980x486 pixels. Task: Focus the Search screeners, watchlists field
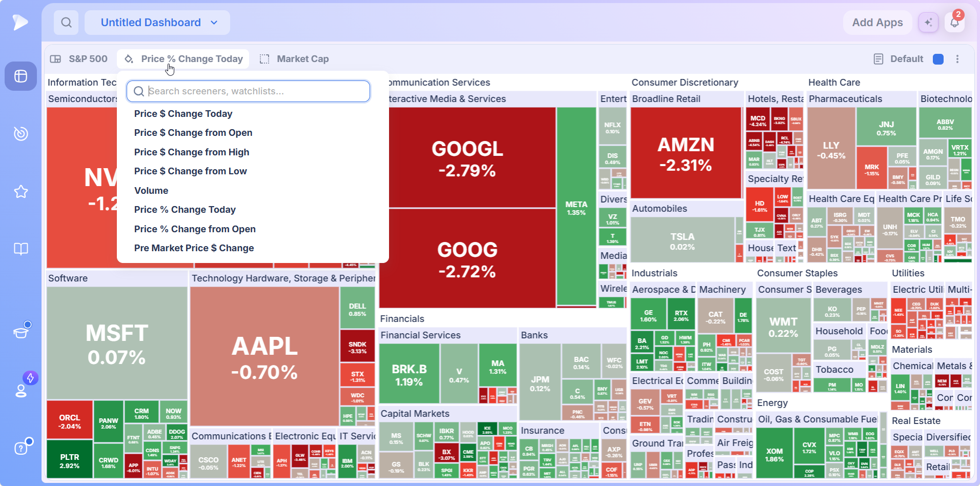(249, 91)
